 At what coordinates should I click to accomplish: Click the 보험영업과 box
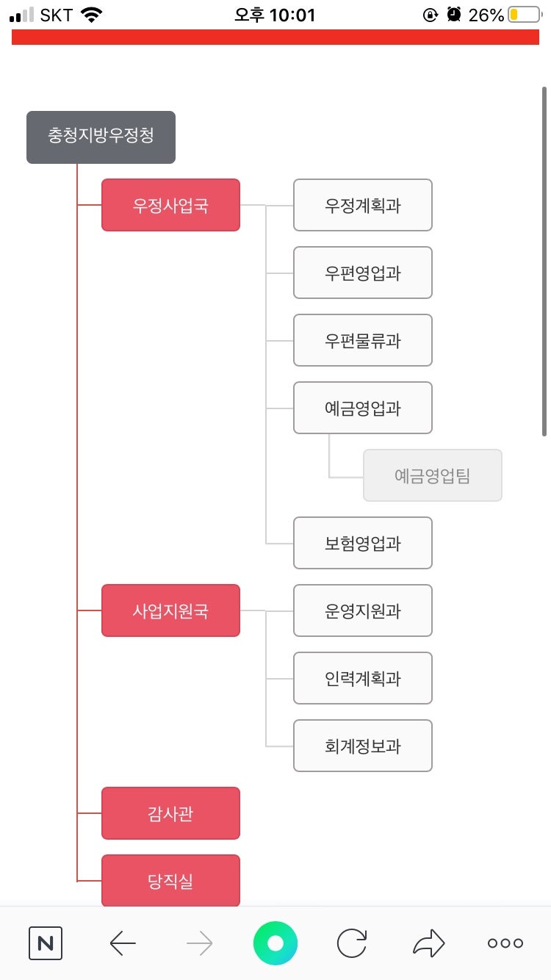tap(363, 543)
